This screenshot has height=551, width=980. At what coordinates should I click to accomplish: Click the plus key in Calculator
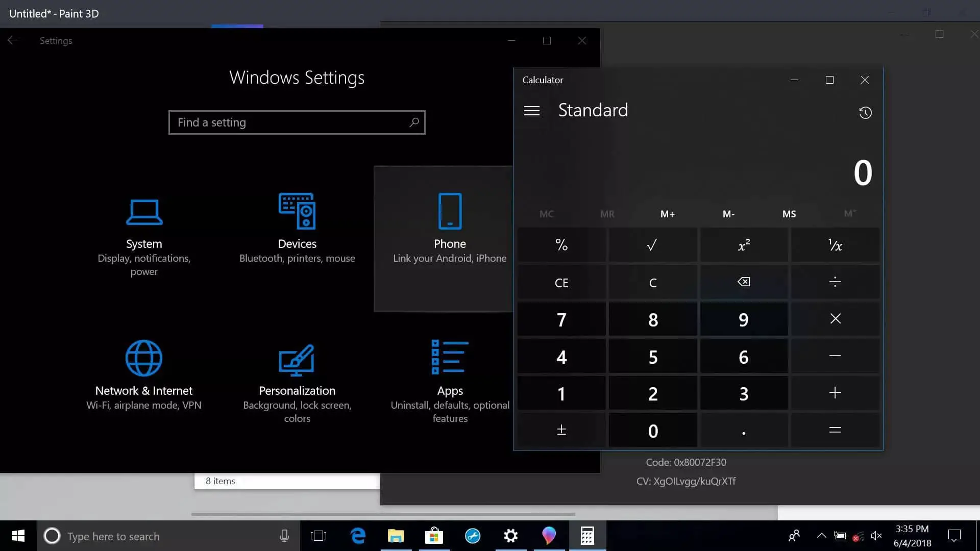(835, 393)
